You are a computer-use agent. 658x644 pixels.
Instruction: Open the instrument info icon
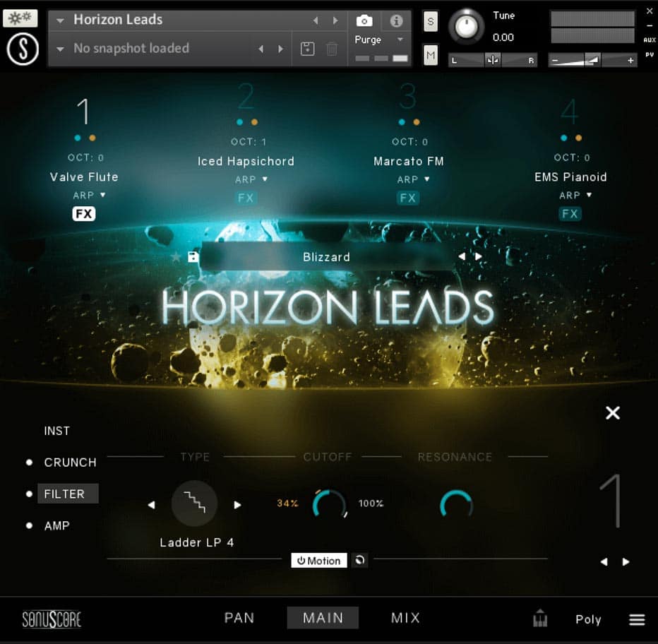[397, 20]
